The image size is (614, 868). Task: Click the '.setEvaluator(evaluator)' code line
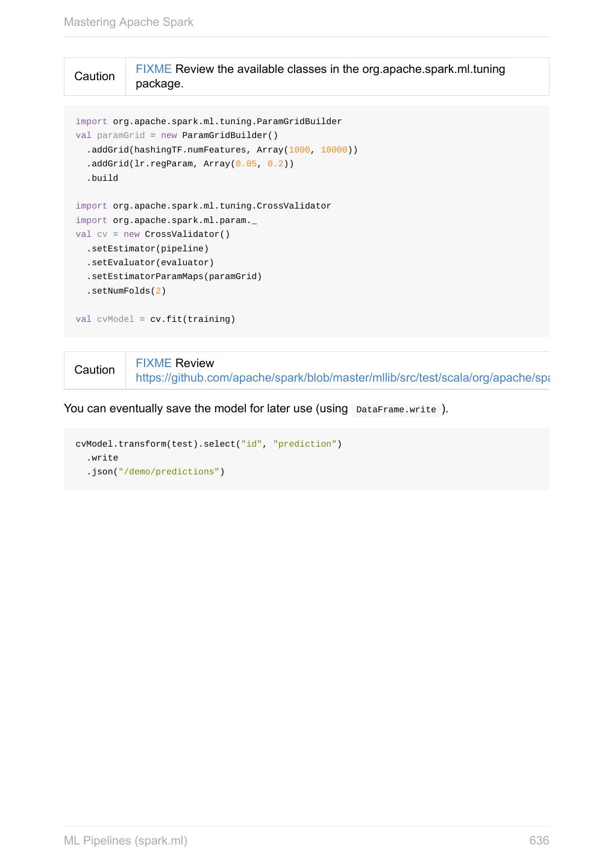pyautogui.click(x=150, y=263)
